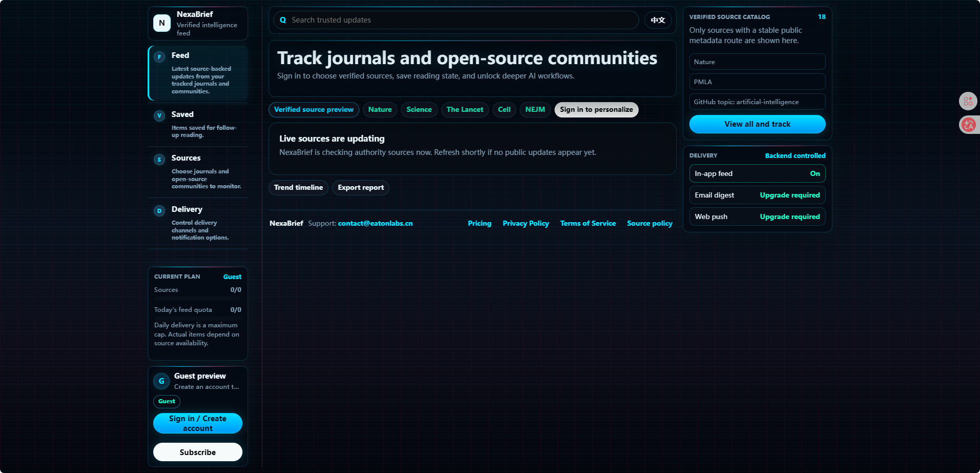Click the search magnifier icon
Viewport: 980px width, 473px height.
pos(283,20)
